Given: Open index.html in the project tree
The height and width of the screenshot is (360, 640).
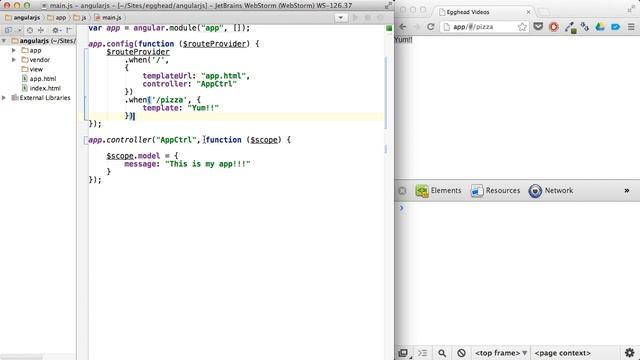Looking at the screenshot, I should point(41,88).
